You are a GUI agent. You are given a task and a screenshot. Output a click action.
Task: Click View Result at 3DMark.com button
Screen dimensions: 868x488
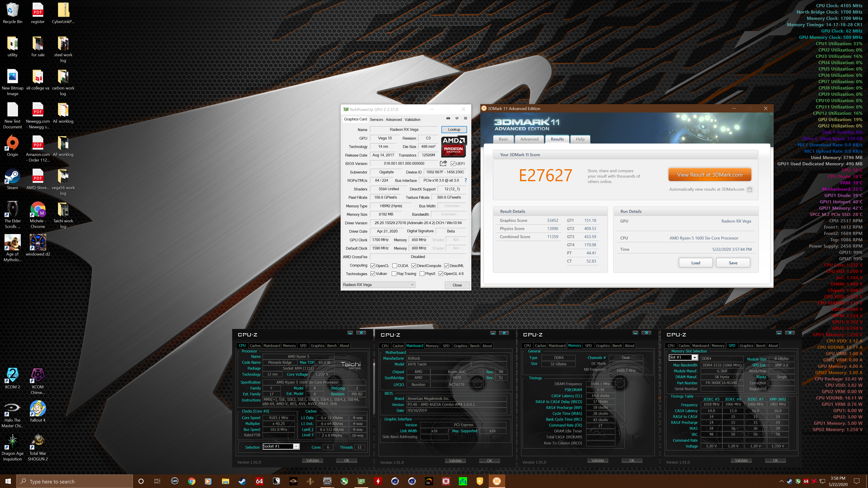710,175
